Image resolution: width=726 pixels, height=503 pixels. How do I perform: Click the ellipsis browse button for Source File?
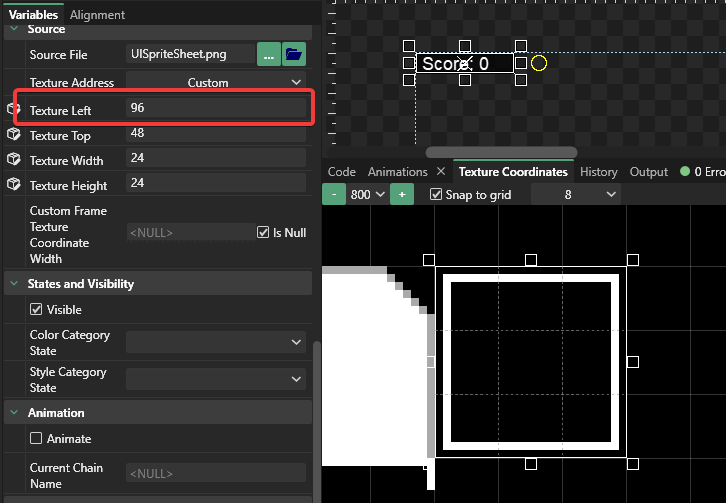tap(268, 54)
